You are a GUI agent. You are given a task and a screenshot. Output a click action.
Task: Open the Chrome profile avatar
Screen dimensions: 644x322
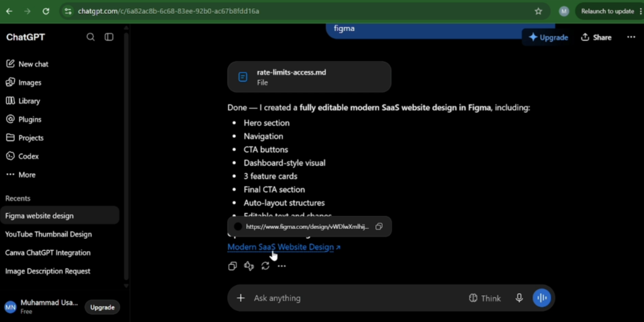click(564, 11)
